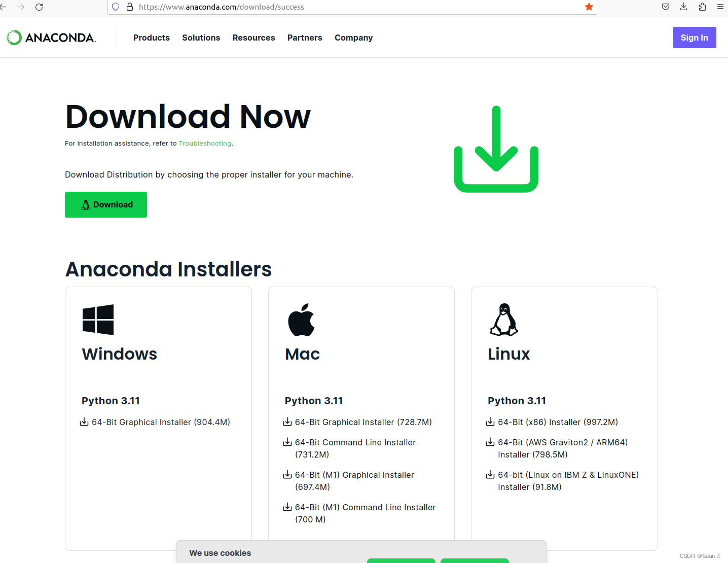Open the downloads panel arrow icon
This screenshot has height=563, width=728.
(683, 7)
